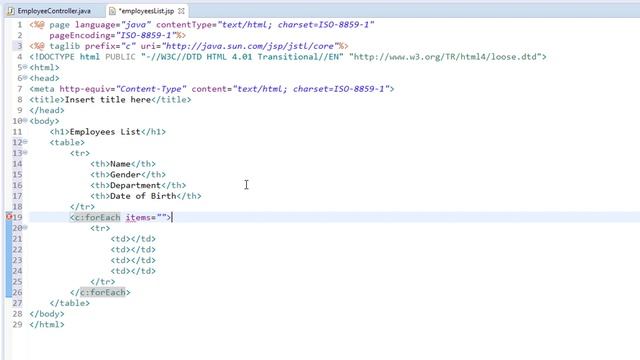This screenshot has width=640, height=360.
Task: Click the DOCTYPE loose.dtd URL
Action: point(445,57)
